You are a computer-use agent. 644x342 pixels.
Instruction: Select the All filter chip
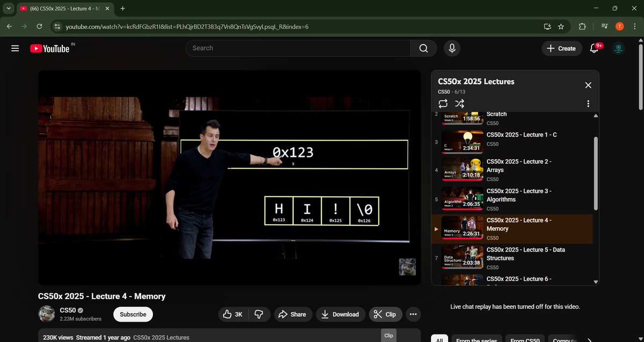(x=439, y=339)
